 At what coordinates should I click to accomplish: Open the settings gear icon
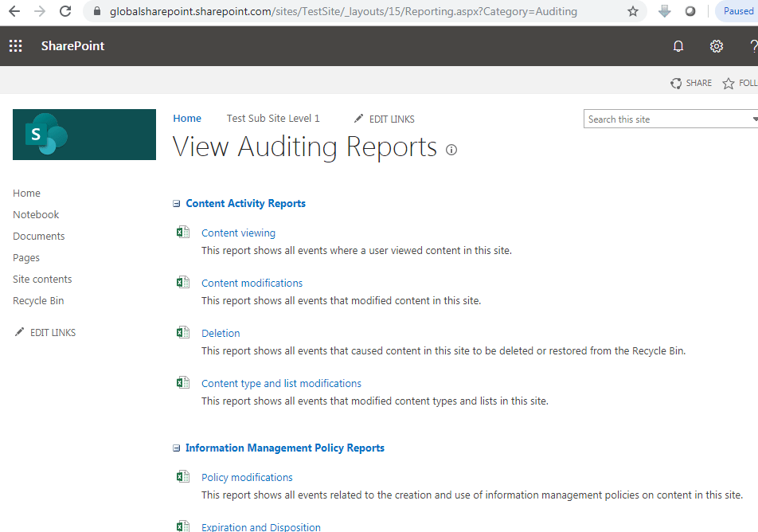tap(716, 46)
